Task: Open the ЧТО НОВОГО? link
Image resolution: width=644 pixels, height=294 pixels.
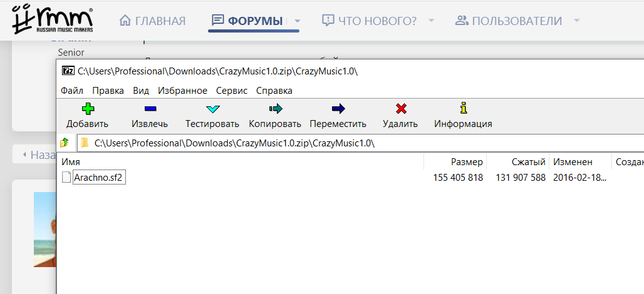Action: point(378,21)
